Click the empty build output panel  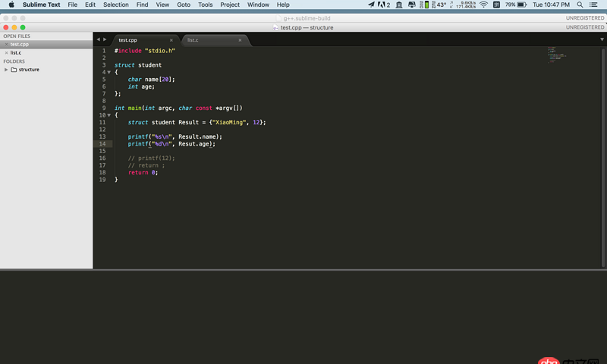pyautogui.click(x=303, y=317)
